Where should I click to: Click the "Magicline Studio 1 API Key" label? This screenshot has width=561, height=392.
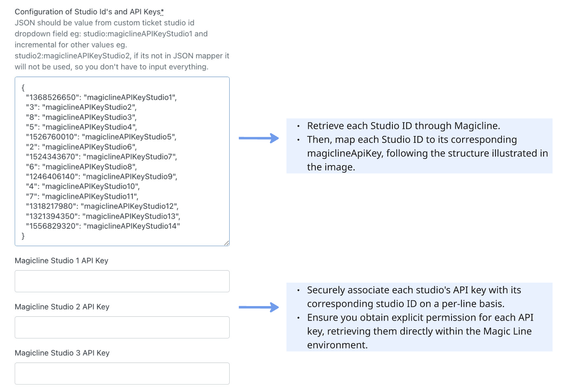click(62, 261)
